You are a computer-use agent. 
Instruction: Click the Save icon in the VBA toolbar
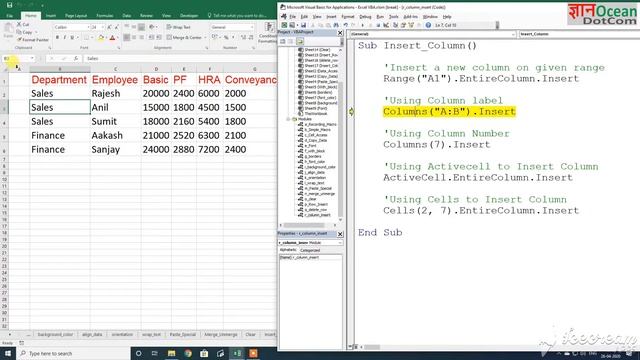tap(303, 25)
